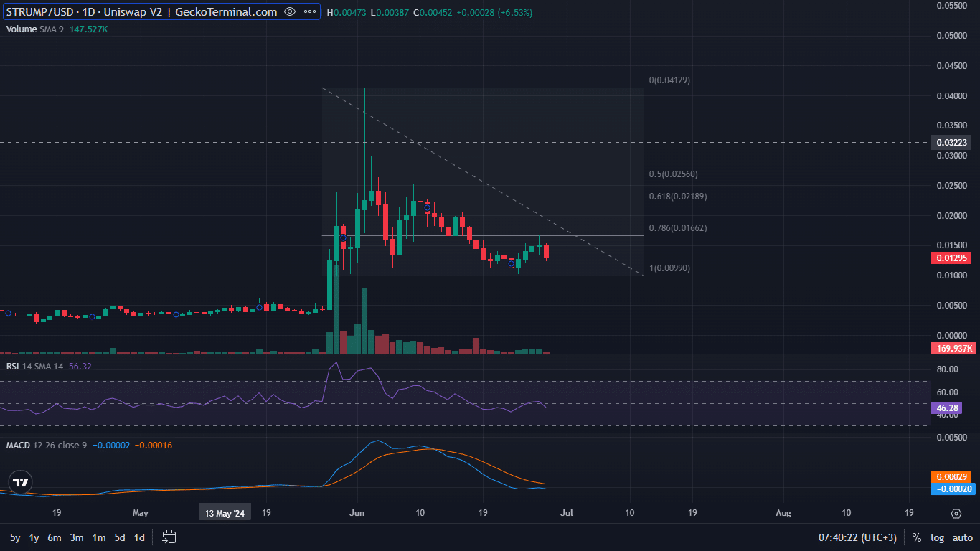Click the 0.03223 crosshair price label
The height and width of the screenshot is (551, 980).
tap(952, 143)
